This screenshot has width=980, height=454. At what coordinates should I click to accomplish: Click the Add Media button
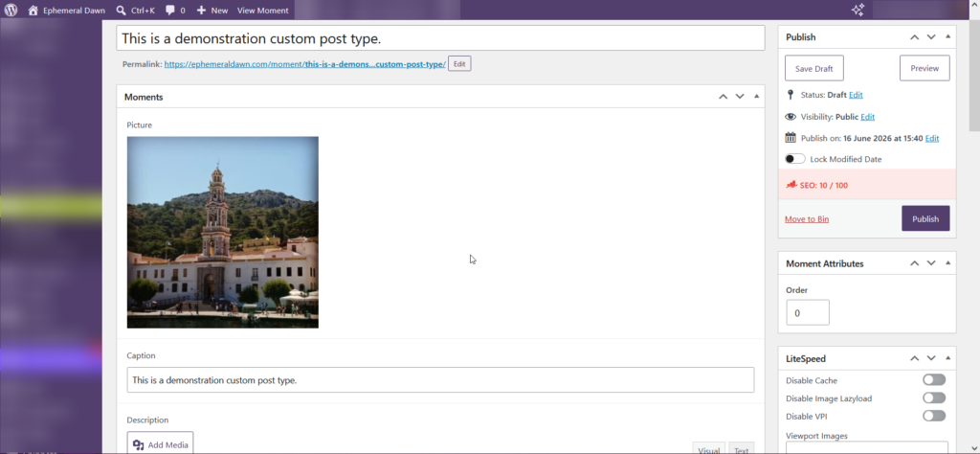coord(160,444)
